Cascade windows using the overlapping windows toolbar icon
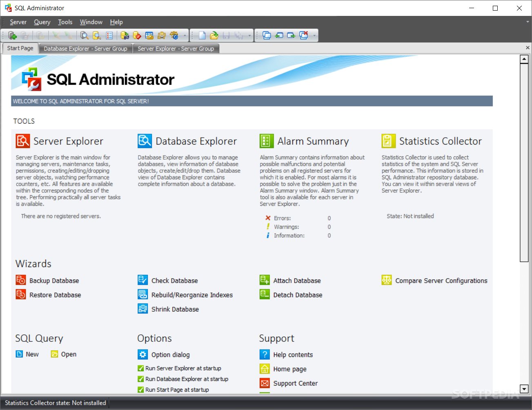The image size is (532, 410). [x=267, y=36]
